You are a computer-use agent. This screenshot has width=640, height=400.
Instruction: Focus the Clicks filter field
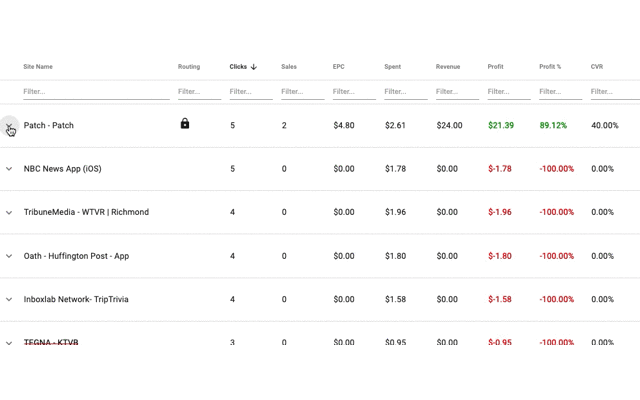pos(251,92)
